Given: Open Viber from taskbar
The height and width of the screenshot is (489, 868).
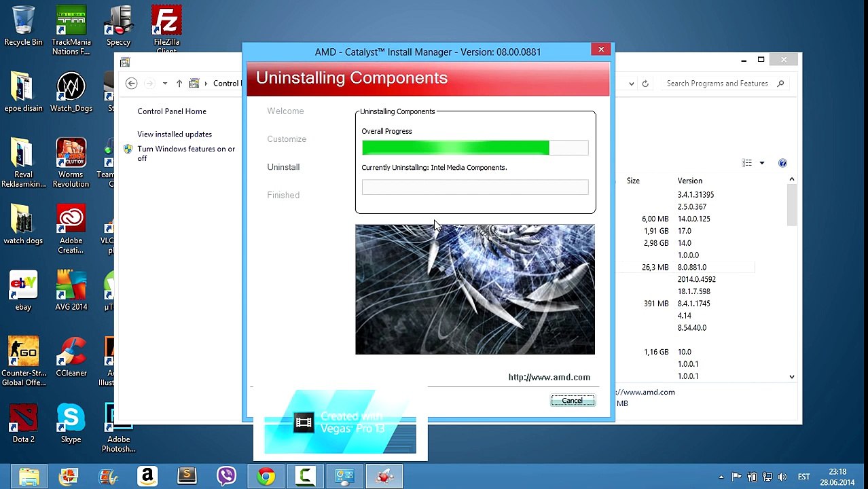Looking at the screenshot, I should 226,476.
